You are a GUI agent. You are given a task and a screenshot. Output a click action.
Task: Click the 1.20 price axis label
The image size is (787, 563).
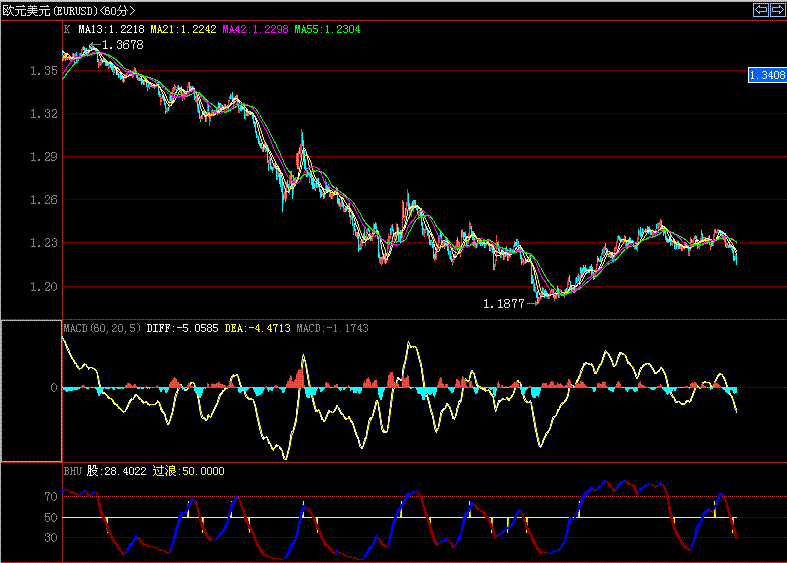coord(44,287)
